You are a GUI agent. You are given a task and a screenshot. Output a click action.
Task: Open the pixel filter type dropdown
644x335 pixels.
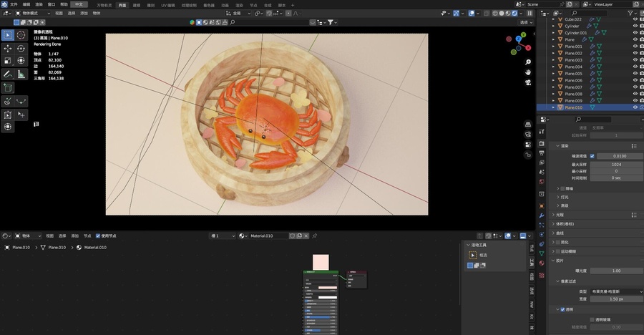click(617, 291)
